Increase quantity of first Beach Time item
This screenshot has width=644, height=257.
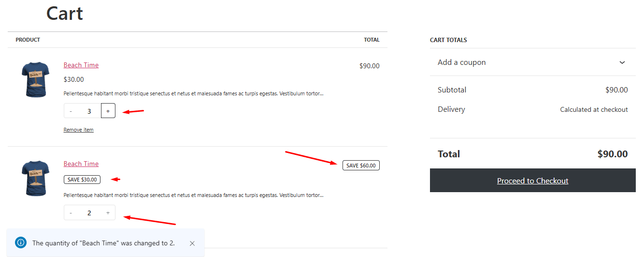click(x=108, y=111)
